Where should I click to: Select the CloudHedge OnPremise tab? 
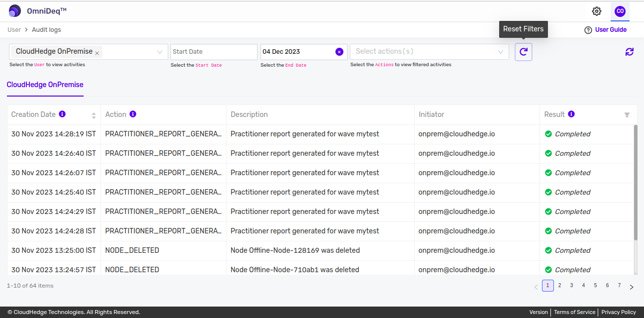tap(45, 85)
